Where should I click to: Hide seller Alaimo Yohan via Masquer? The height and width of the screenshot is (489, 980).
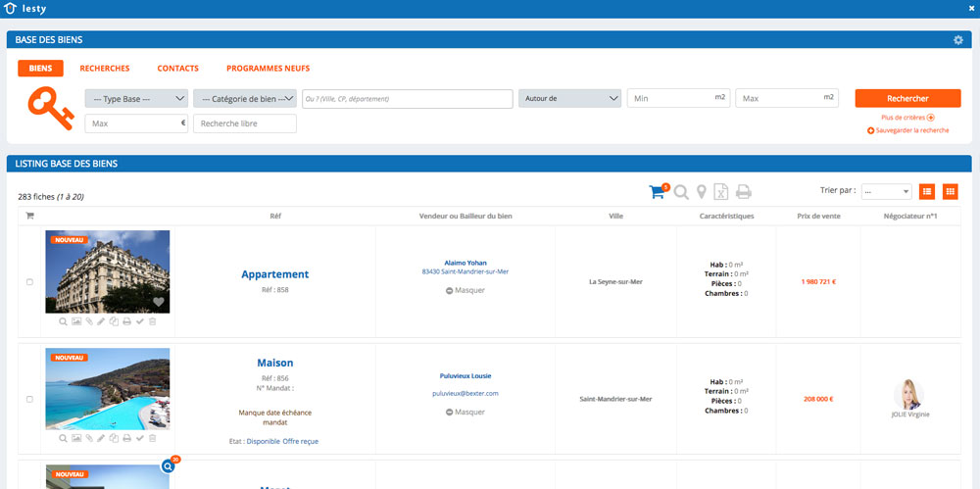(x=465, y=290)
